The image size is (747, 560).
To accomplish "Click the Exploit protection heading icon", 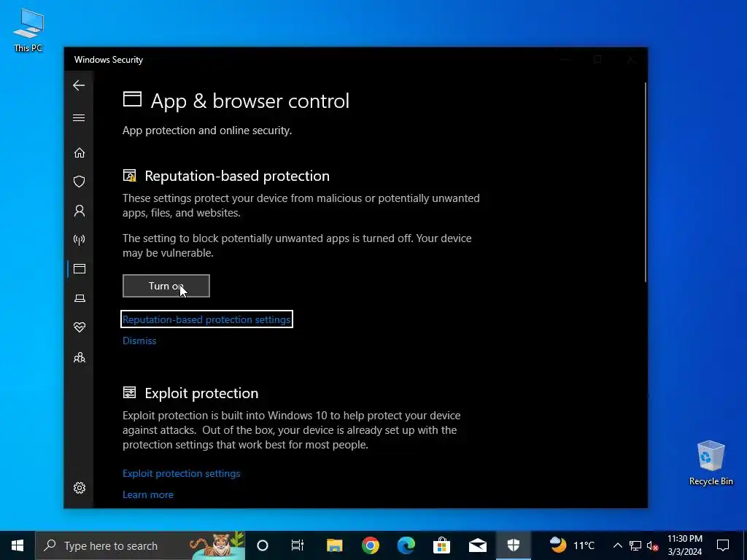I will coord(129,392).
